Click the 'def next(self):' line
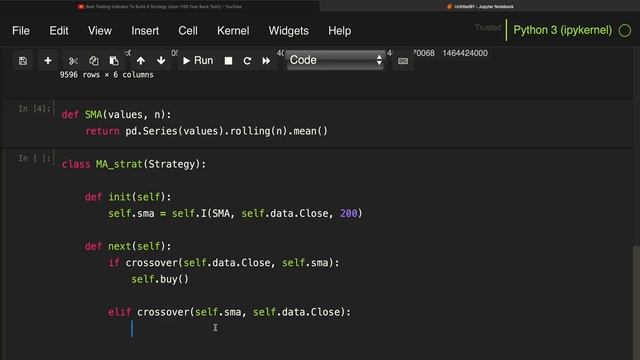 (128, 247)
